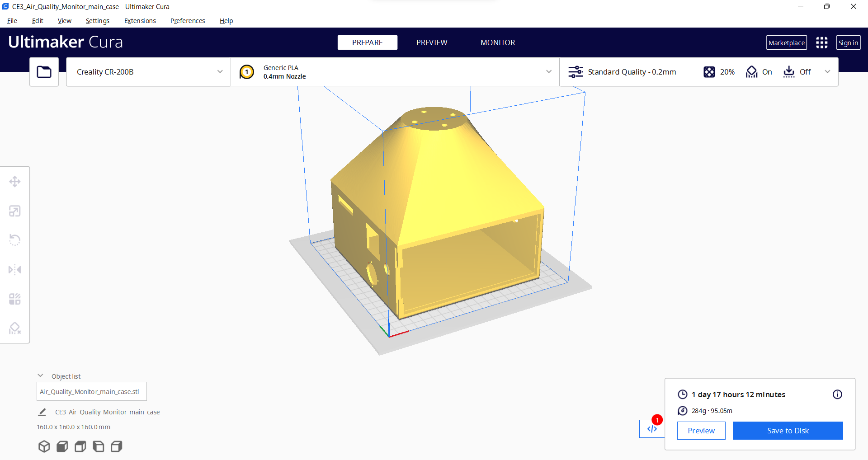Open the File menu
868x460 pixels.
(x=12, y=21)
